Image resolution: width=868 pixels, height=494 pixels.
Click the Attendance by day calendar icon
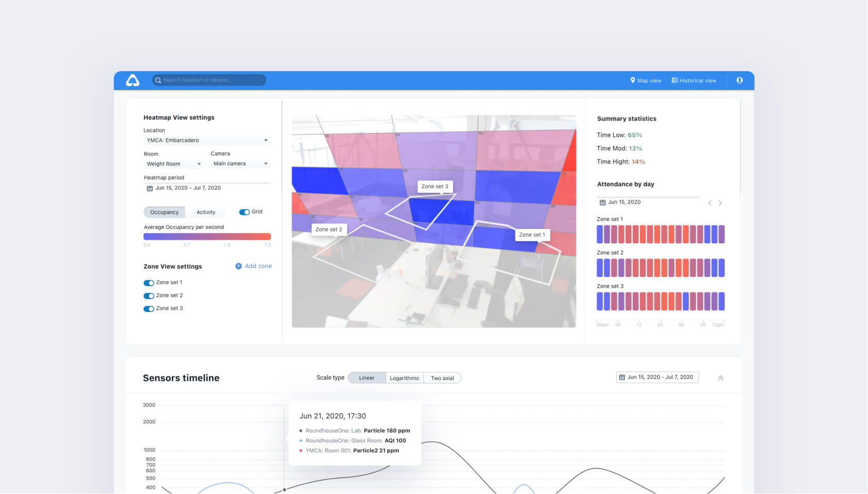[602, 202]
